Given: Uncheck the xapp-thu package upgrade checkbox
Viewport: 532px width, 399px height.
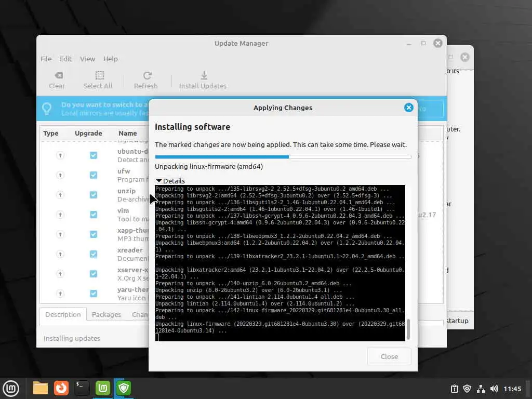Looking at the screenshot, I should click(x=94, y=234).
